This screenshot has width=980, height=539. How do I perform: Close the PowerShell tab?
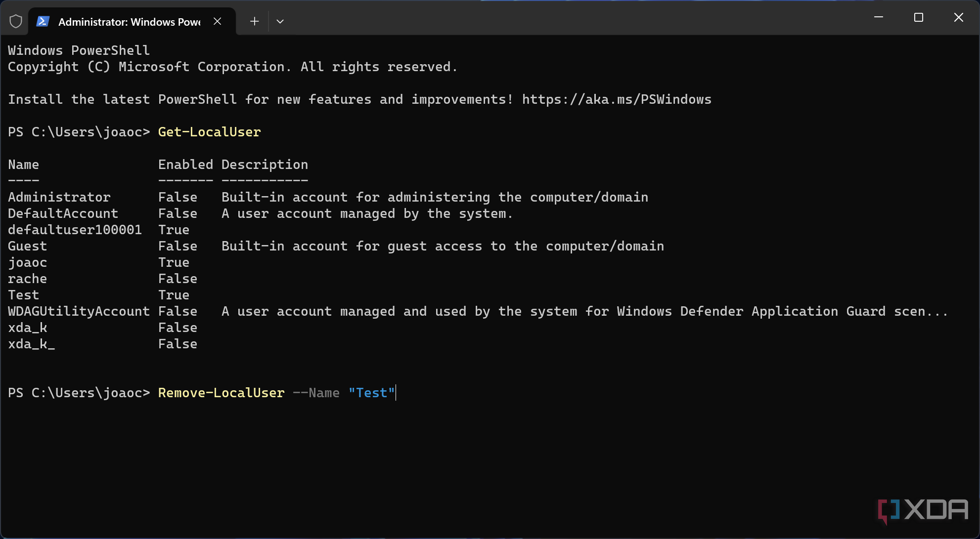[217, 21]
